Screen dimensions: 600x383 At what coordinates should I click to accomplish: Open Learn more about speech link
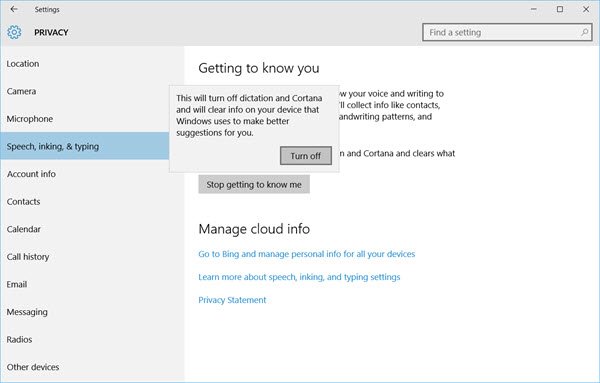[x=299, y=277]
